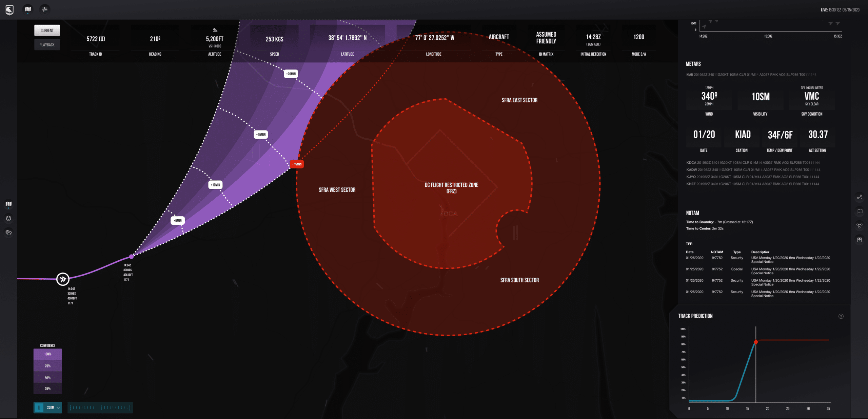Click the 30.37 altimeter setting
Screen dimensions: 868x419
point(818,135)
